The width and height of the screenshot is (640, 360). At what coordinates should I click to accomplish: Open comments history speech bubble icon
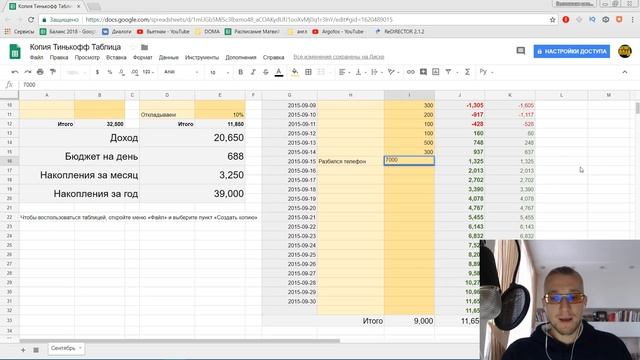coord(520,51)
